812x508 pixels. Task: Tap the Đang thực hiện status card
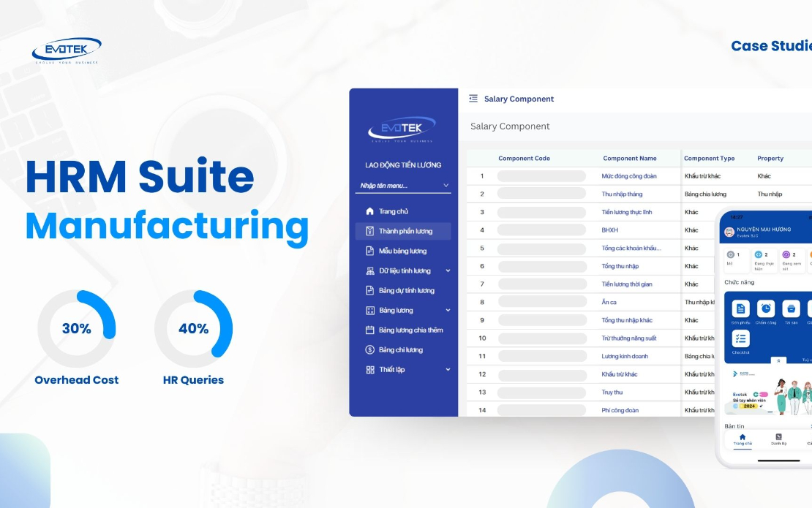coord(764,259)
